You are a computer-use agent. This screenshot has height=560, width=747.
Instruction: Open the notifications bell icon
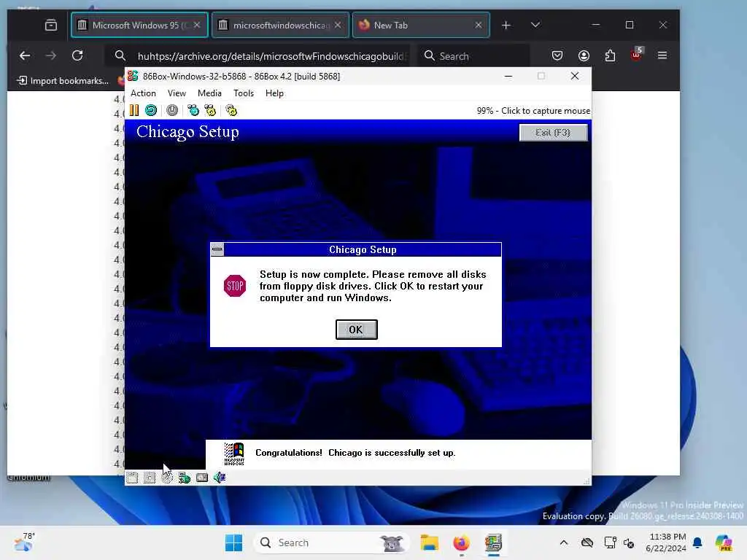click(697, 542)
